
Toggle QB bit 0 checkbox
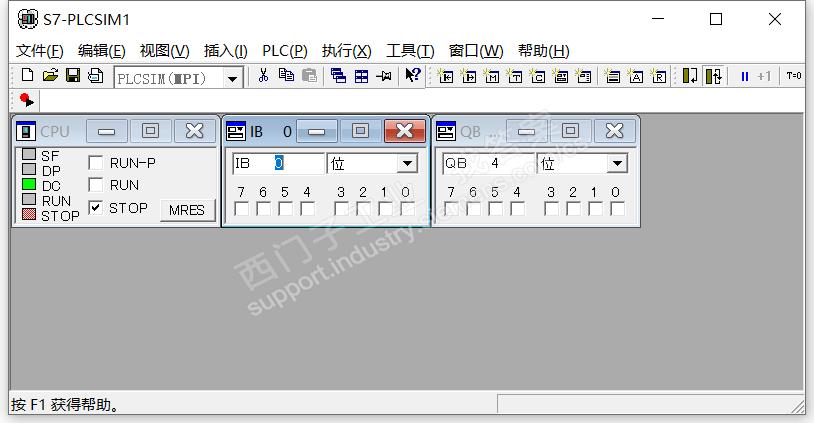tap(617, 209)
